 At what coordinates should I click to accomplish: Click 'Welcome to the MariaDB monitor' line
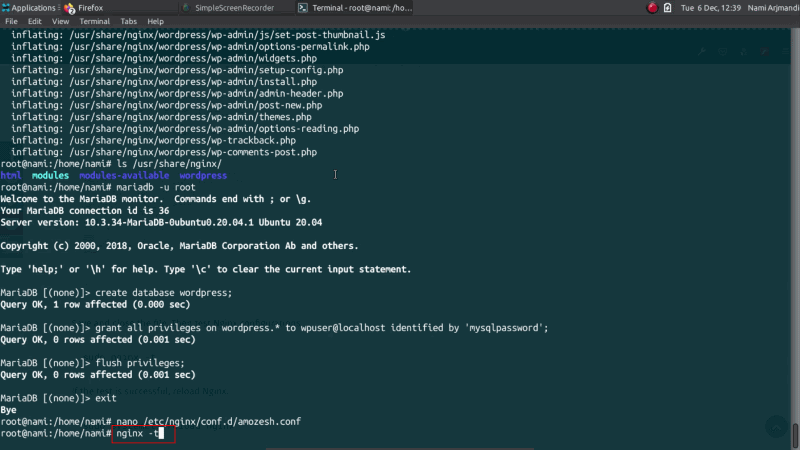tap(156, 199)
